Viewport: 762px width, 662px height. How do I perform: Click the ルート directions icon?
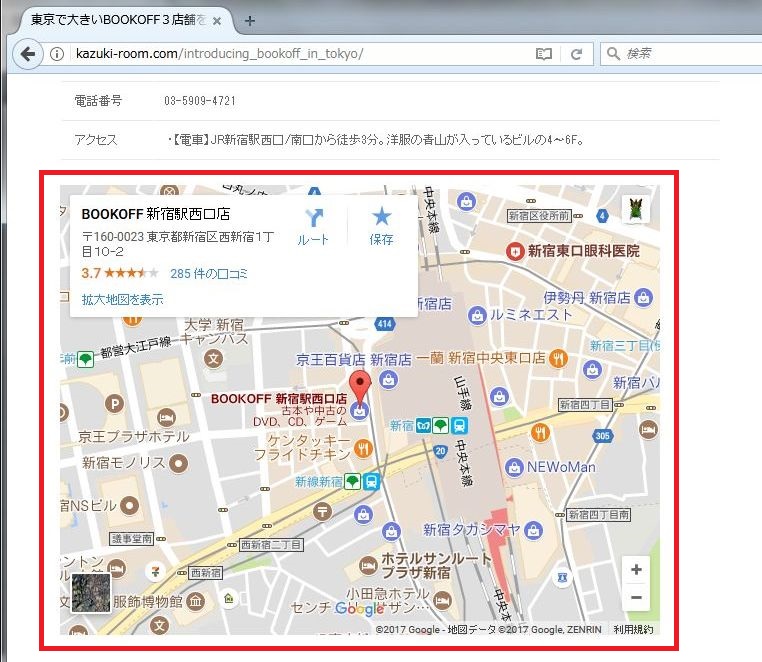314,218
